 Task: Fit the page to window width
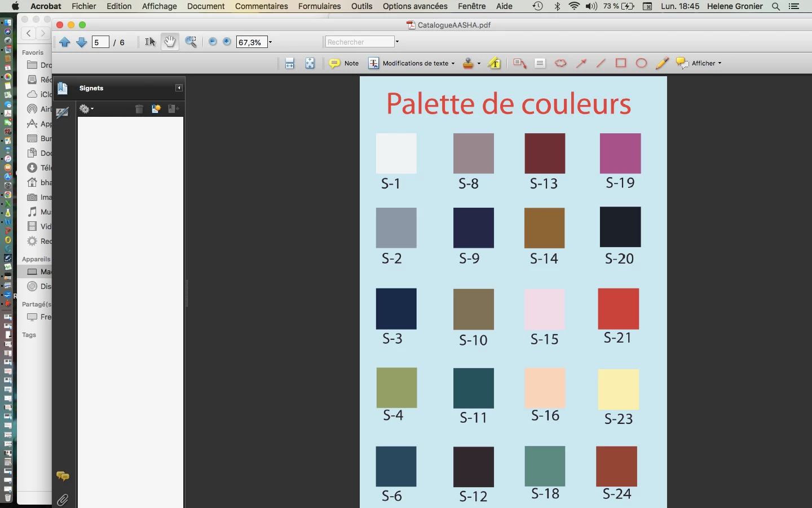290,63
